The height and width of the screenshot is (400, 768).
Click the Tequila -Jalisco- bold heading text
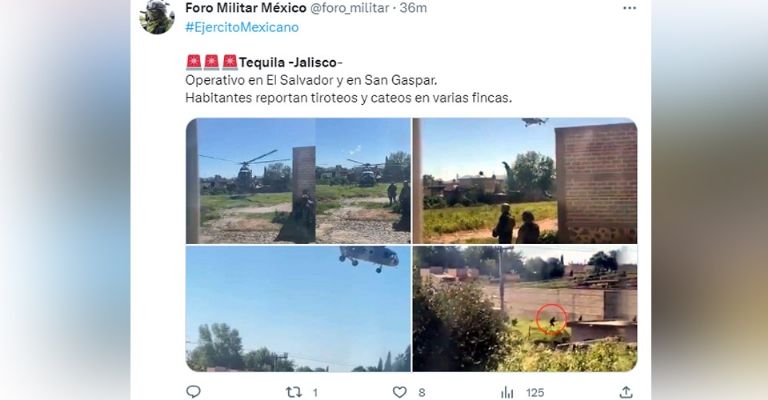click(x=291, y=63)
